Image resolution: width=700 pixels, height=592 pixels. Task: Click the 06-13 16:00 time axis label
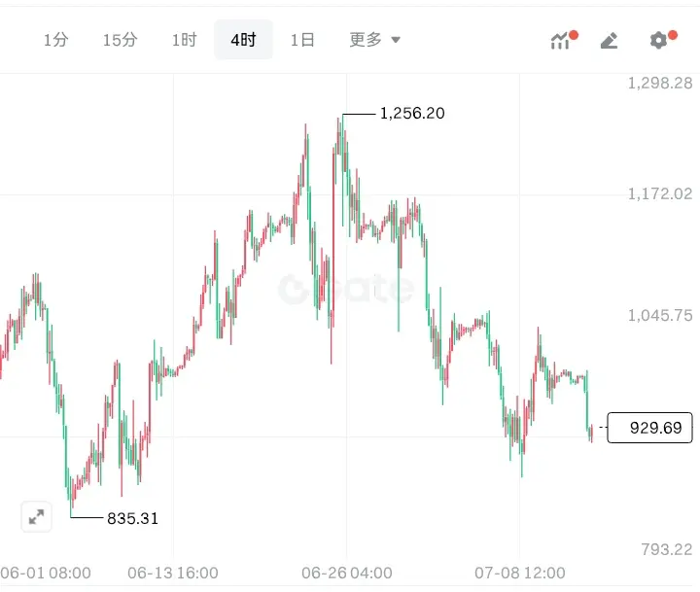pos(173,573)
